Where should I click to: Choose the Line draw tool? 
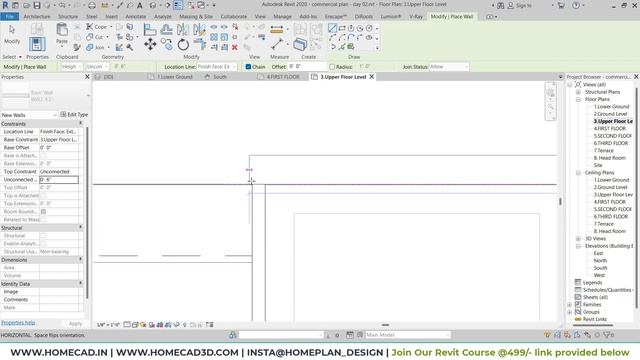tap(332, 28)
